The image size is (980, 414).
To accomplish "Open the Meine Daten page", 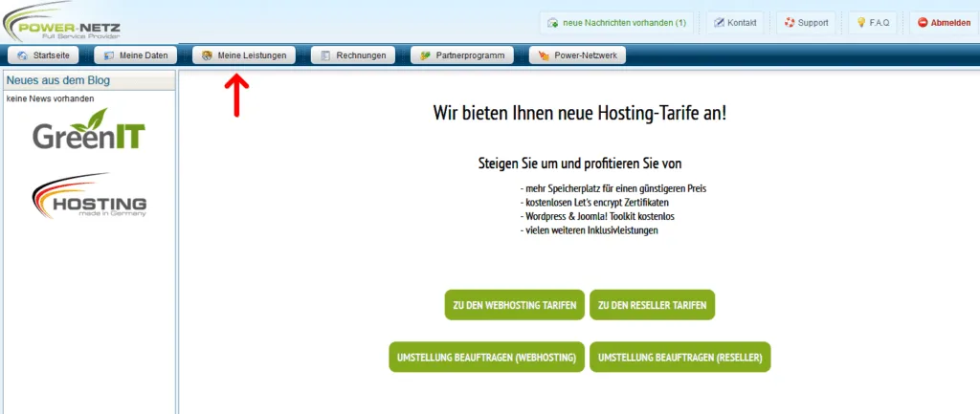I will click(x=135, y=56).
